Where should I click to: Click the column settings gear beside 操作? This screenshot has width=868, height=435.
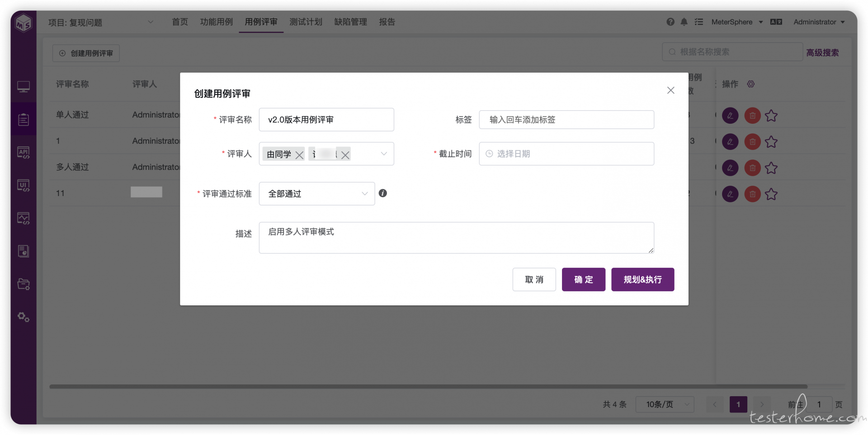[x=751, y=84]
